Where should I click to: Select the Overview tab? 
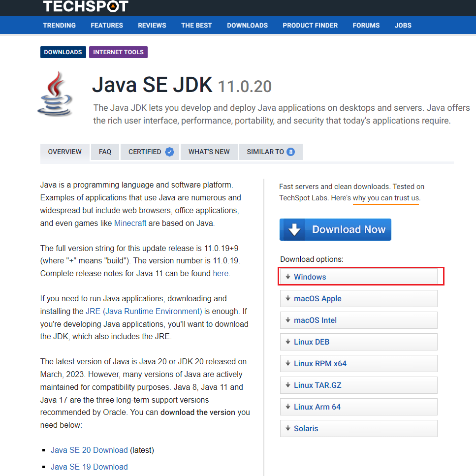coord(65,152)
